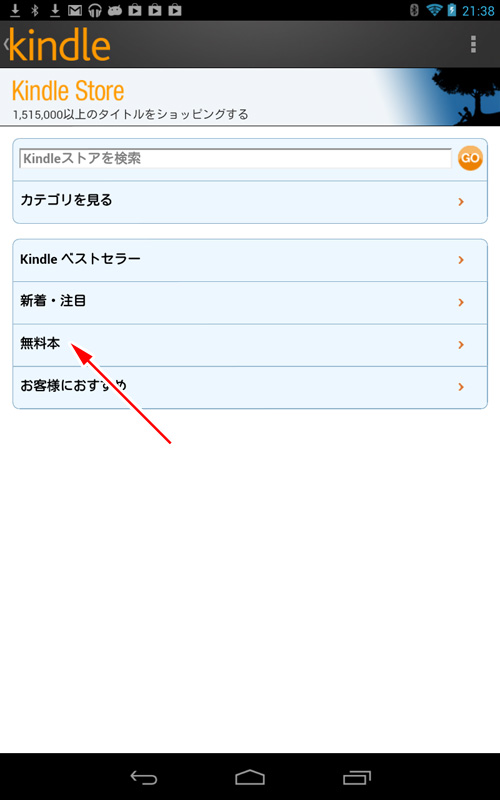Open the 新着・注目 new releases section
This screenshot has width=500, height=800.
250,303
